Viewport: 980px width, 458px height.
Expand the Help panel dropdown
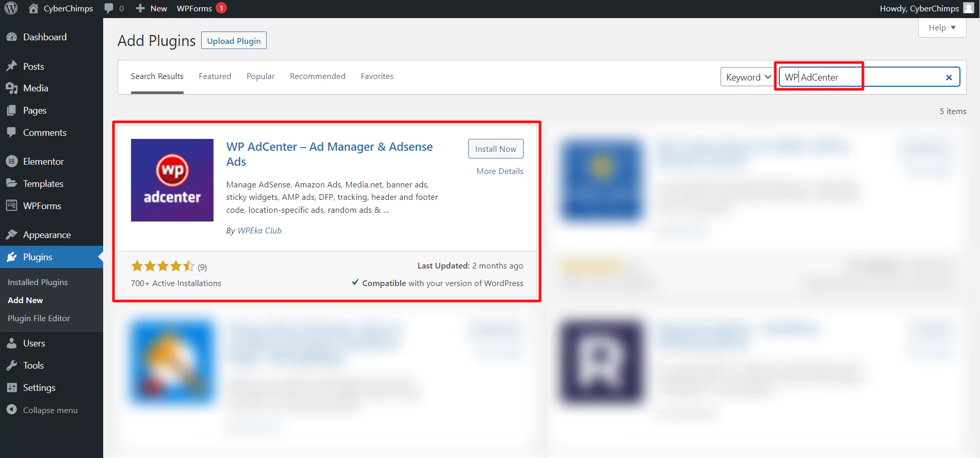[942, 28]
